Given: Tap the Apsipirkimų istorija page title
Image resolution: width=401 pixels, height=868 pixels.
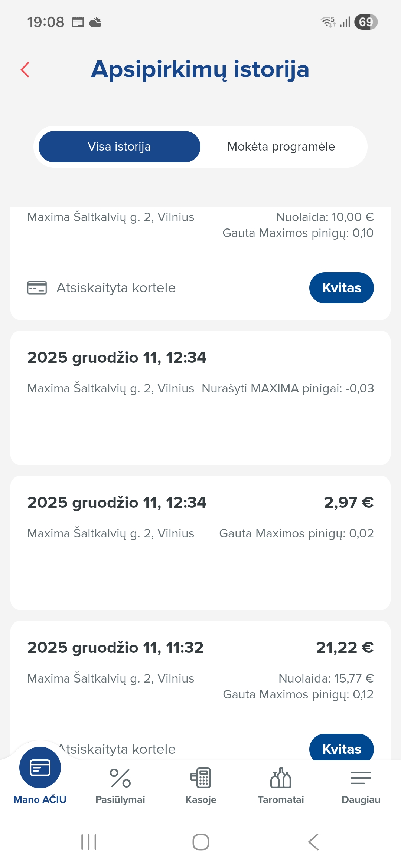Looking at the screenshot, I should (200, 69).
